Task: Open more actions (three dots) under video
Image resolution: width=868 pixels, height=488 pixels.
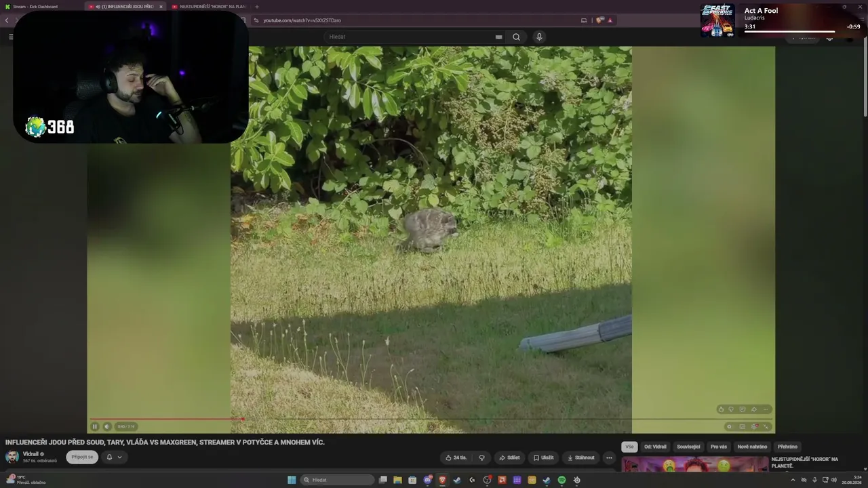Action: tap(609, 457)
